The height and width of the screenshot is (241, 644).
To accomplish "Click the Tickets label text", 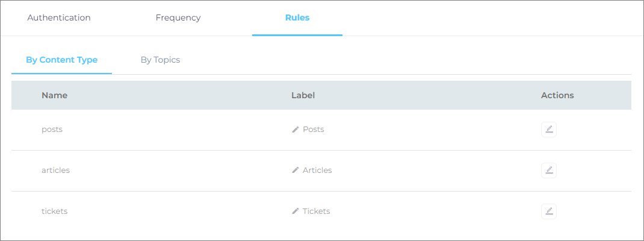I will (317, 211).
